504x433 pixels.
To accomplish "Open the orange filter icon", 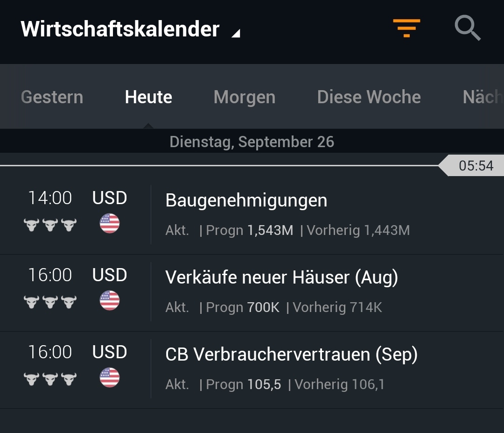I will [x=406, y=28].
